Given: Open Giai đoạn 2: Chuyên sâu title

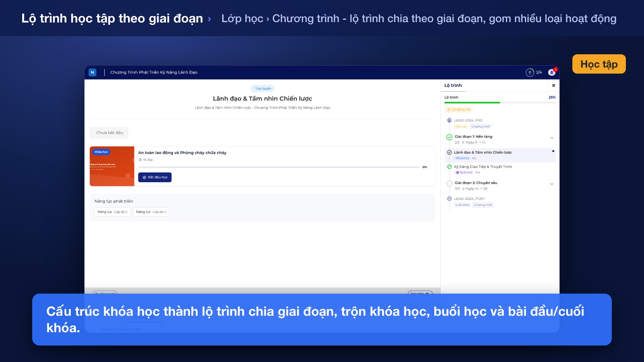Looking at the screenshot, I should pyautogui.click(x=476, y=183).
